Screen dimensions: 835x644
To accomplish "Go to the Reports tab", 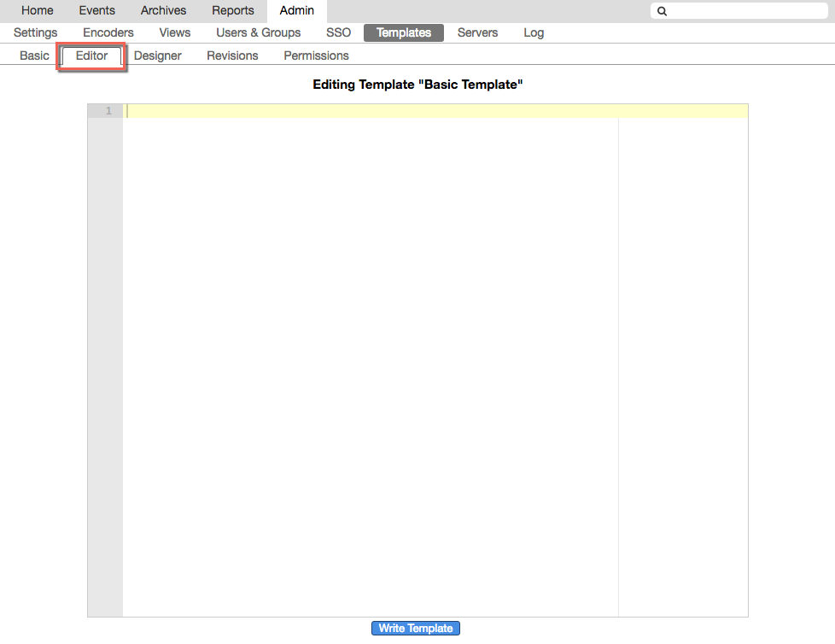I will click(x=233, y=11).
